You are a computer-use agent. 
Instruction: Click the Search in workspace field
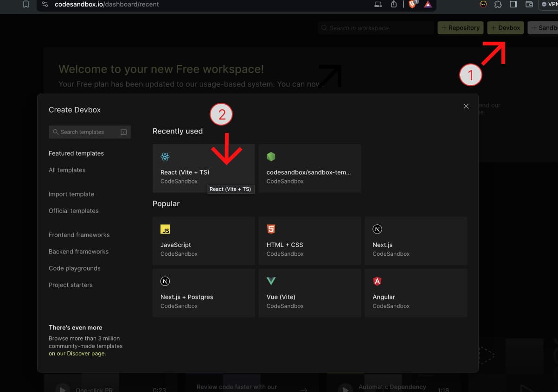(x=376, y=28)
